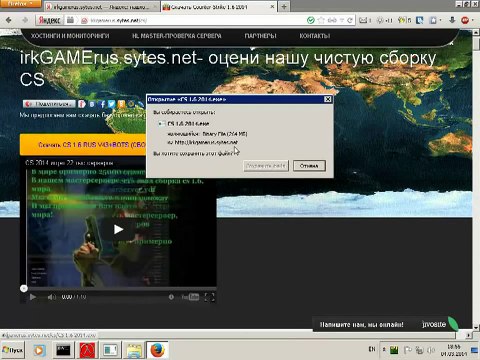The width and height of the screenshot is (480, 360).
Task: Click the play control in video bar
Action: tap(33, 297)
